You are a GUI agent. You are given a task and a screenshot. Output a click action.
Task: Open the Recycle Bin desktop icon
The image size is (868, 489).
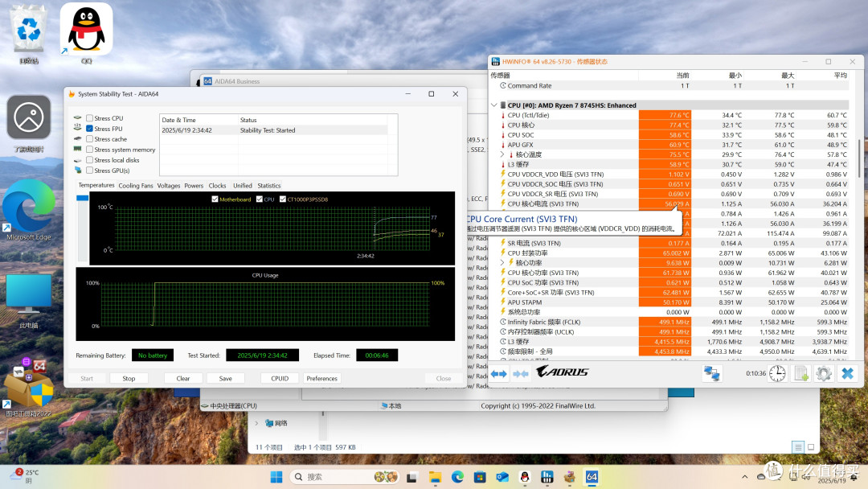(x=29, y=35)
